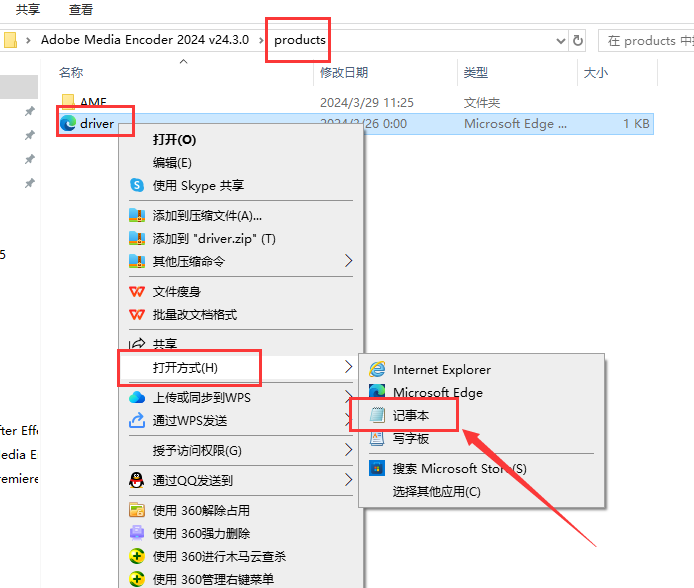Open the 共享 ribbon tab

28,9
